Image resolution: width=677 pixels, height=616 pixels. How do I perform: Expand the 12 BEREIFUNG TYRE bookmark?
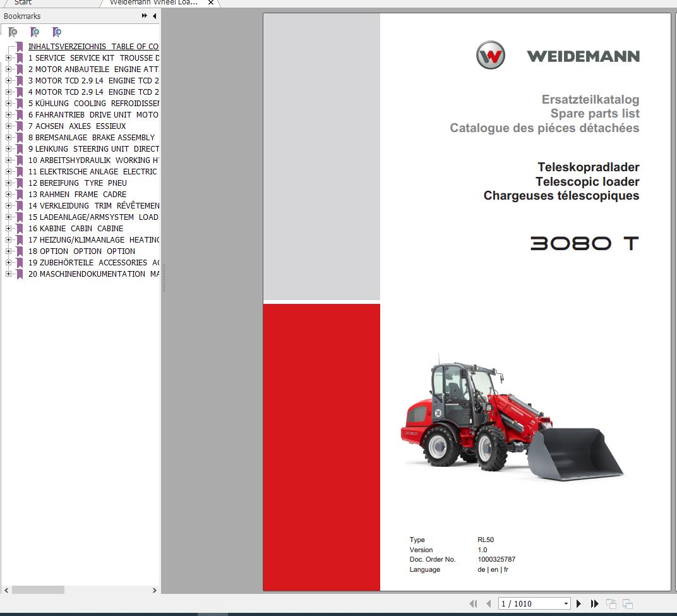(x=8, y=183)
